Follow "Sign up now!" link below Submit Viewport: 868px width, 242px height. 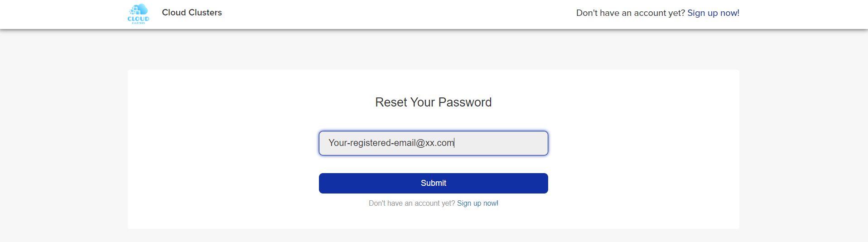[x=477, y=203]
